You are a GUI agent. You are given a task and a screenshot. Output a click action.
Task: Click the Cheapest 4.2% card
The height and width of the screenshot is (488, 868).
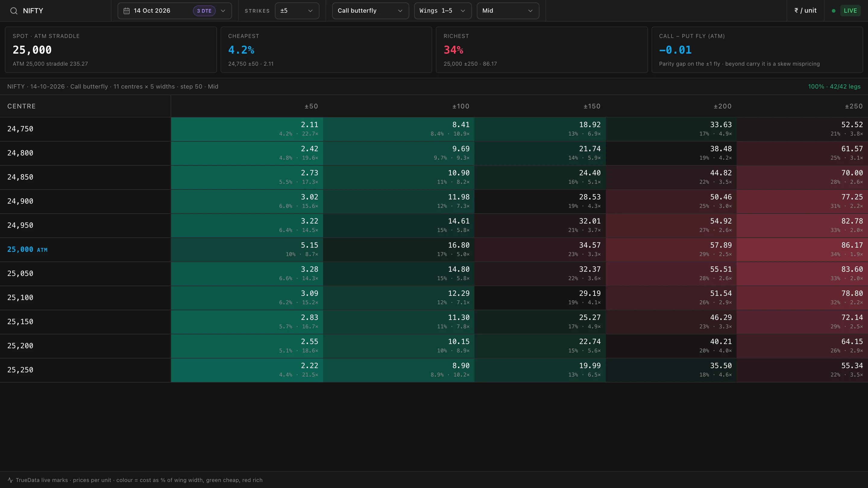coord(326,50)
